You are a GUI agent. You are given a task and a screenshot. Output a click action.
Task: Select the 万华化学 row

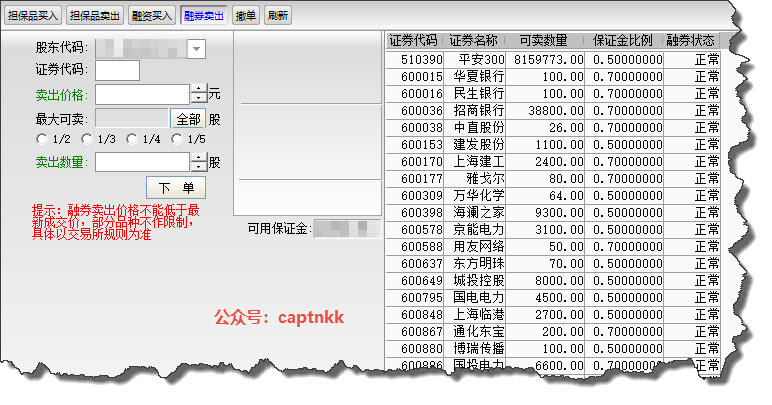coord(553,196)
